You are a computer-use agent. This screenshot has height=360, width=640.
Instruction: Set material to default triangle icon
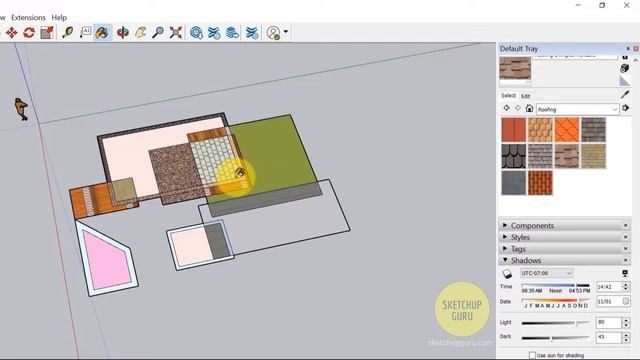pyautogui.click(x=625, y=80)
